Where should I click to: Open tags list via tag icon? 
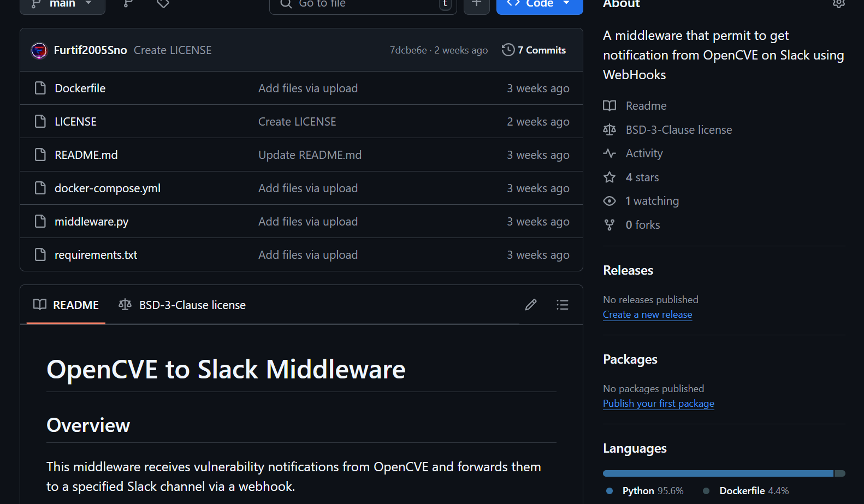pyautogui.click(x=163, y=4)
